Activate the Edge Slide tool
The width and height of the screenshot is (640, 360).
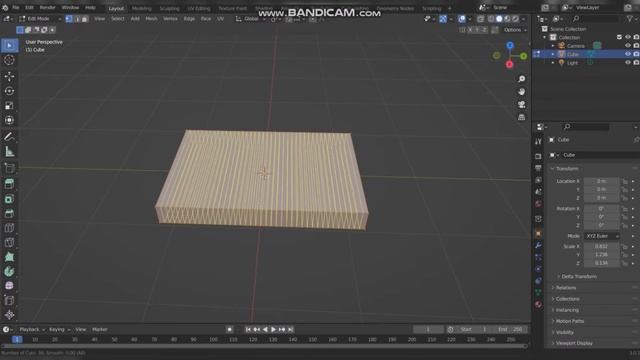coord(9,300)
